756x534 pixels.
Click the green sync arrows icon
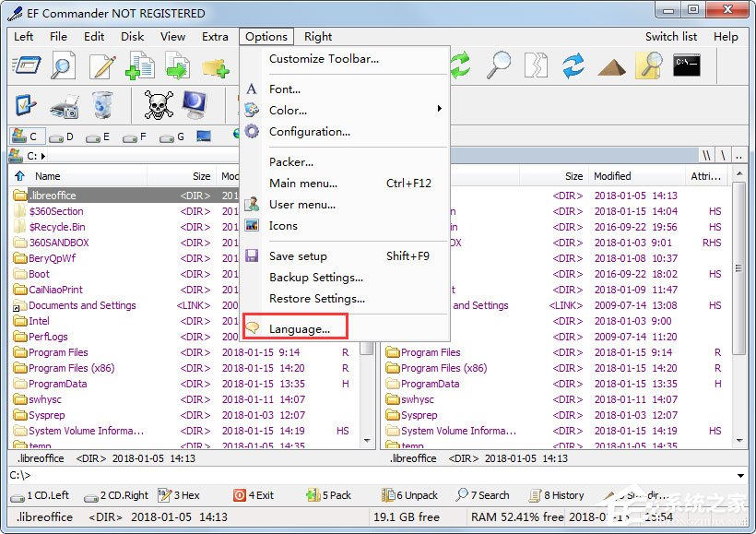point(460,65)
